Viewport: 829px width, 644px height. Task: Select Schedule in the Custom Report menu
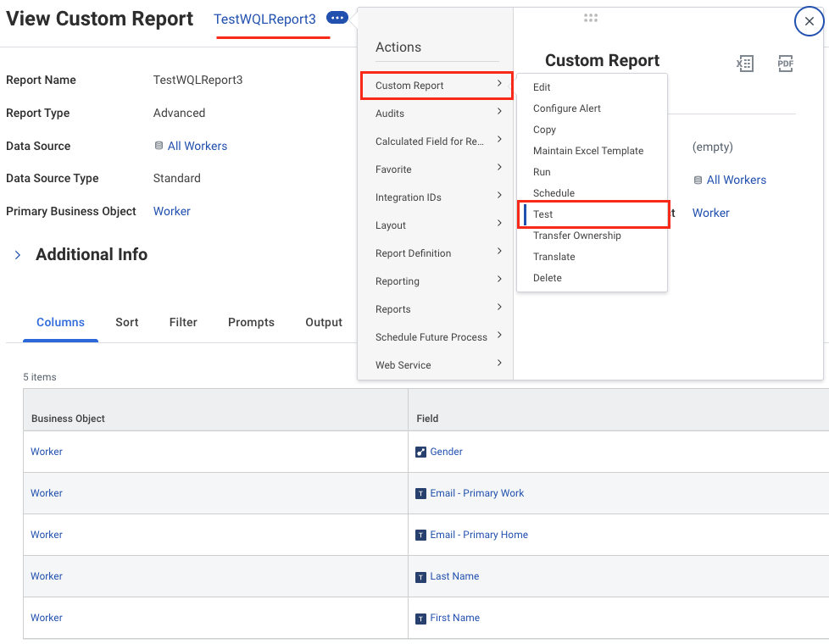coord(553,192)
